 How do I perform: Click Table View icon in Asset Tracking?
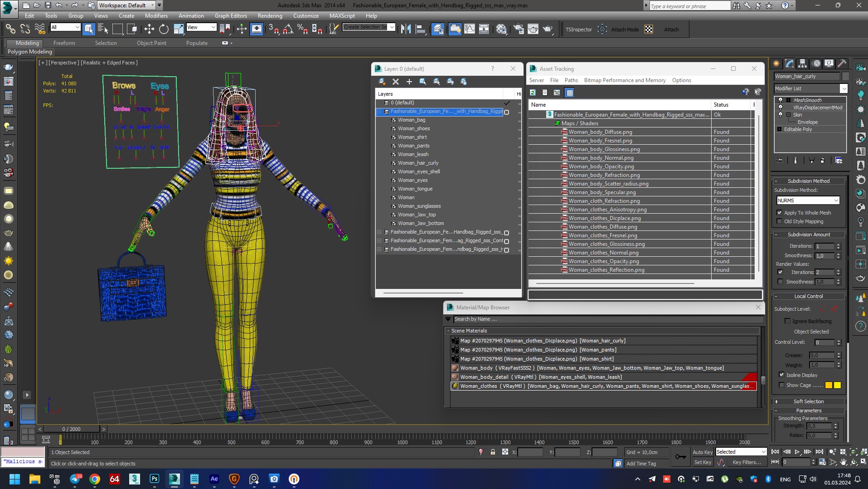(x=570, y=93)
